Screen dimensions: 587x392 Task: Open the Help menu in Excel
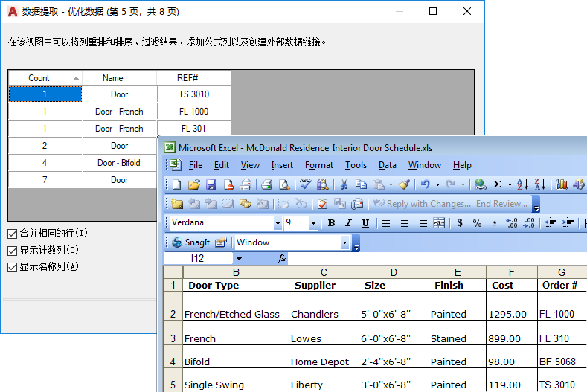462,165
